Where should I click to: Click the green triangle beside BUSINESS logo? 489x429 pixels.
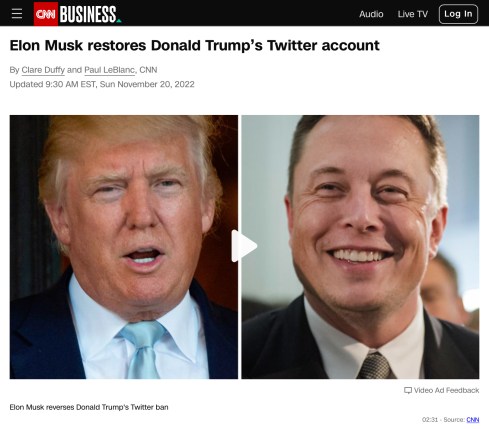click(x=119, y=21)
